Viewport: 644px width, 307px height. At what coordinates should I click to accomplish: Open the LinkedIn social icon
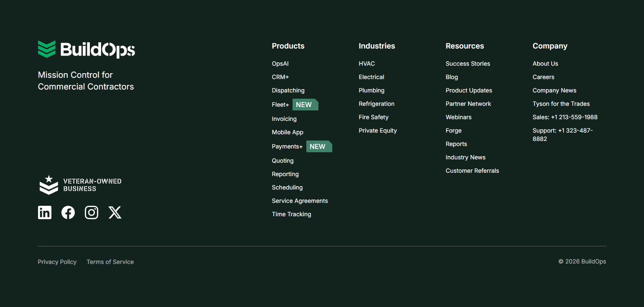pyautogui.click(x=44, y=212)
